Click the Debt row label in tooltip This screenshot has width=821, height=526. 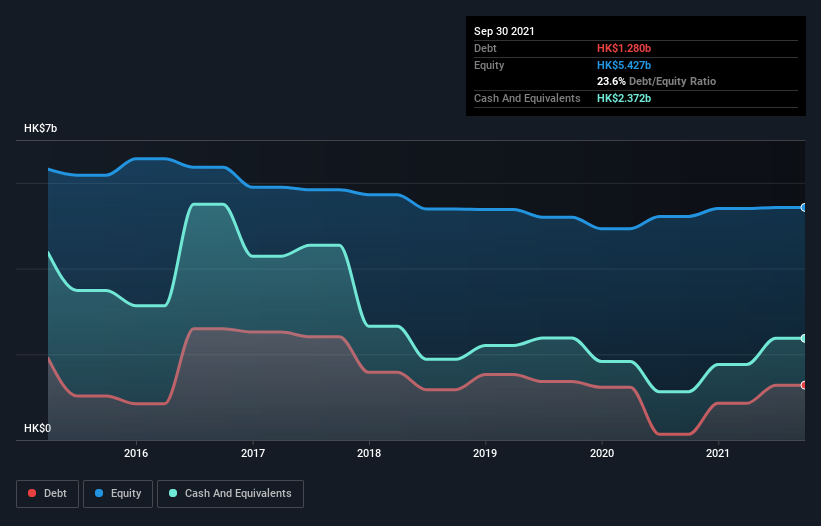point(485,48)
